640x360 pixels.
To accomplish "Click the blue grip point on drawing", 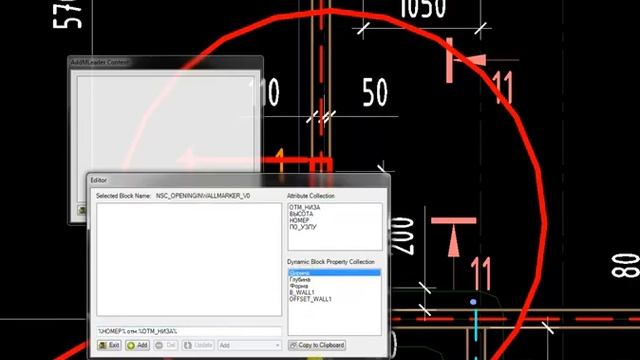I will pos(473,302).
